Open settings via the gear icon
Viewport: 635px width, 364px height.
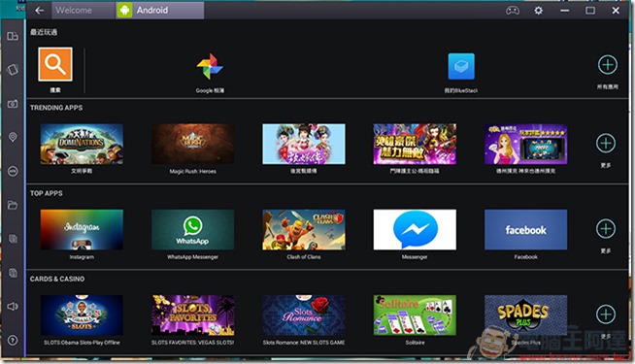[538, 10]
